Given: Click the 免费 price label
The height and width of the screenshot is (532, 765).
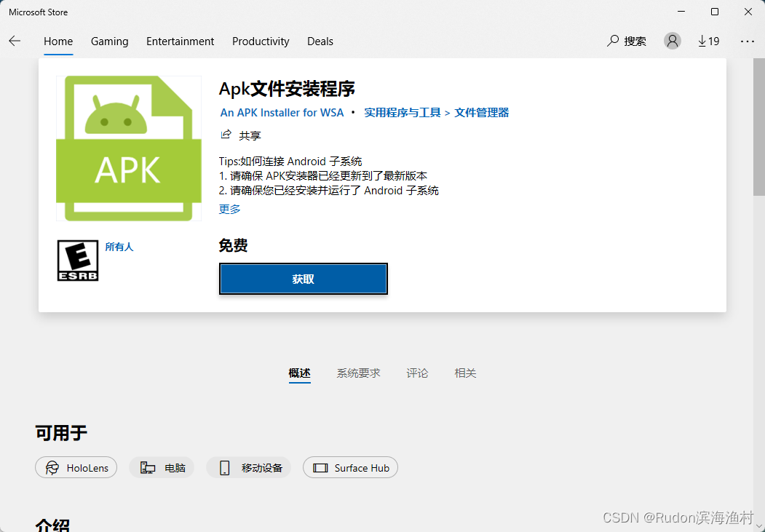Looking at the screenshot, I should (x=233, y=245).
